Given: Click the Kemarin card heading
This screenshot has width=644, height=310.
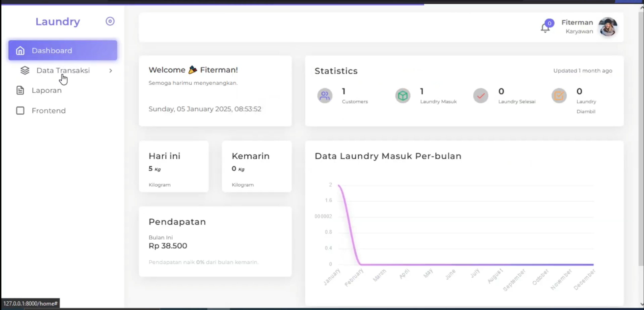Looking at the screenshot, I should [x=251, y=156].
